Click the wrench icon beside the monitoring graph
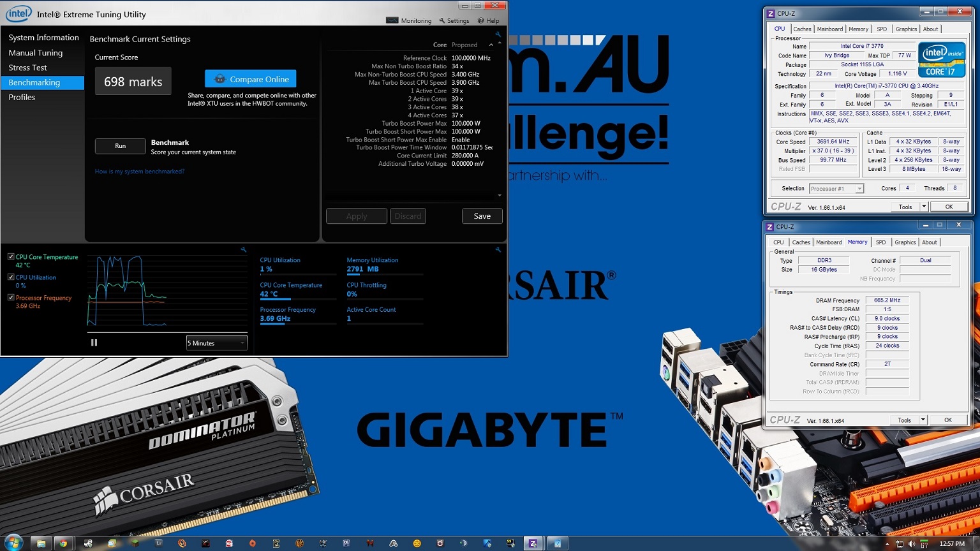This screenshot has height=551, width=980. tap(244, 249)
